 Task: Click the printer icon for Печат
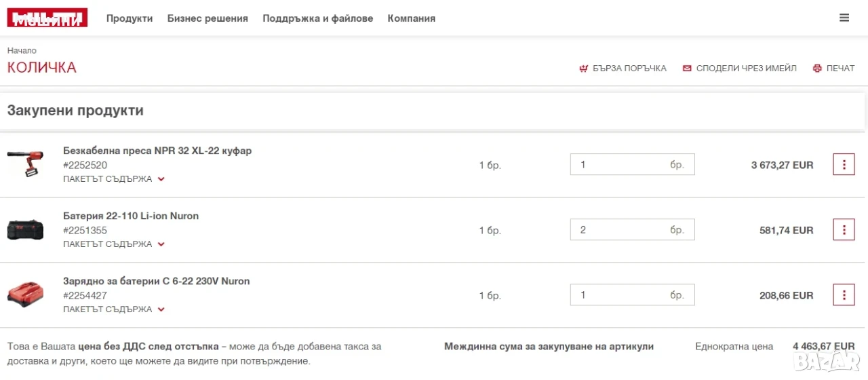(817, 69)
